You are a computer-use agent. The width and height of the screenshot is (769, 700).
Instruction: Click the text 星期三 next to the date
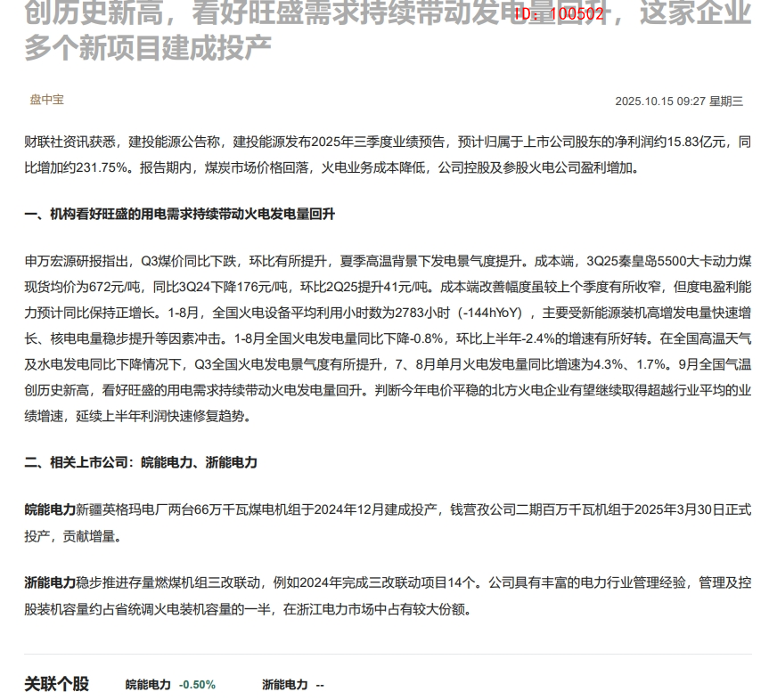[x=726, y=102]
